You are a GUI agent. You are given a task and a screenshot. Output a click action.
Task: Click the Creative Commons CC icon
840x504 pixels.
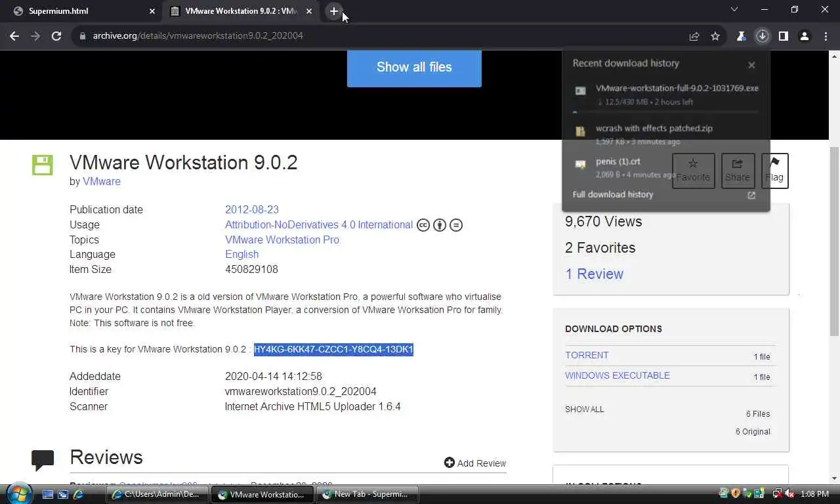423,225
